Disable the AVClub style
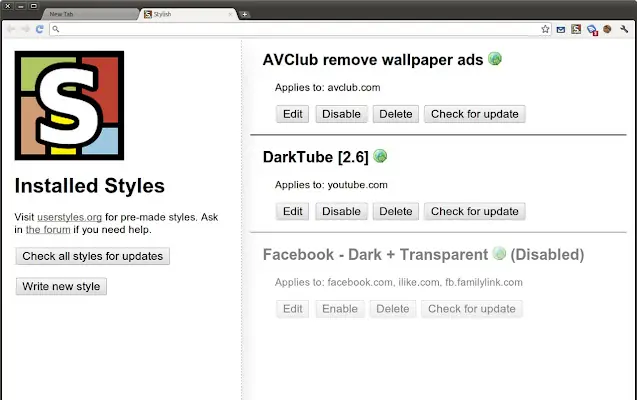The height and width of the screenshot is (400, 637). pos(341,114)
